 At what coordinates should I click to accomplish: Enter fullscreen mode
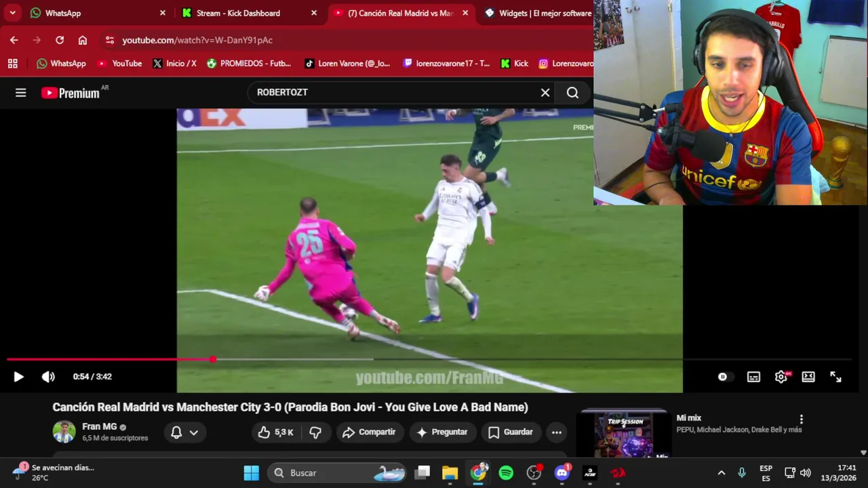pyautogui.click(x=835, y=377)
